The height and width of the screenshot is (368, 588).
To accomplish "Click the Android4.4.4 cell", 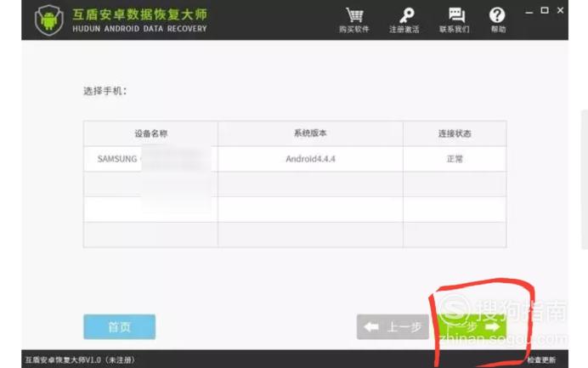I will [x=310, y=159].
